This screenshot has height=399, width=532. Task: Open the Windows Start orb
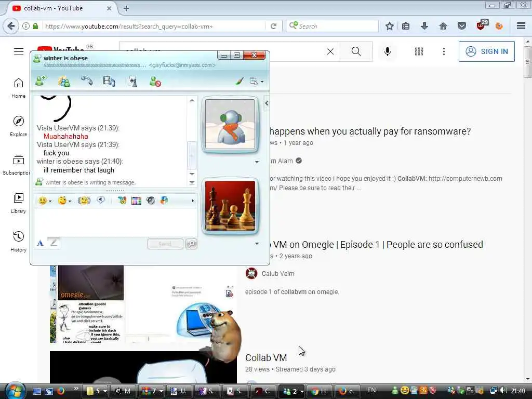(x=15, y=391)
